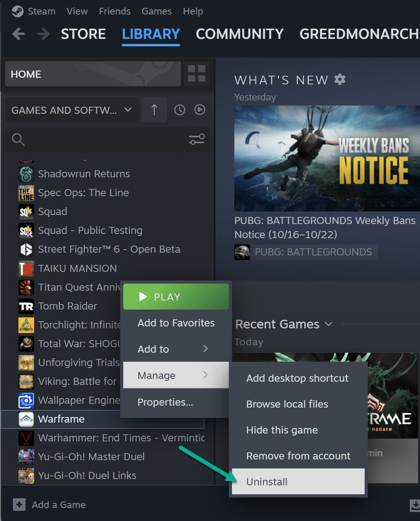
Task: Click the Tomb Raider TR icon
Action: [26, 306]
